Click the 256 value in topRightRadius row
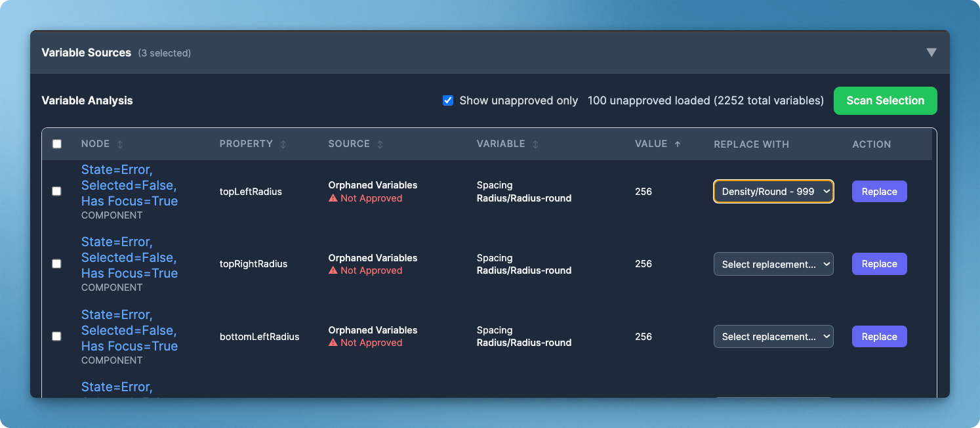This screenshot has height=428, width=980. coord(643,264)
